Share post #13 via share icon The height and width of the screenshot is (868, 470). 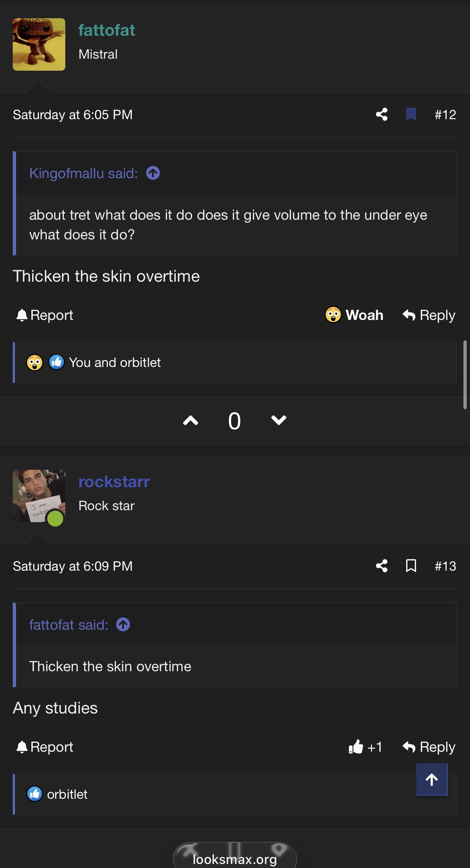[x=381, y=566]
